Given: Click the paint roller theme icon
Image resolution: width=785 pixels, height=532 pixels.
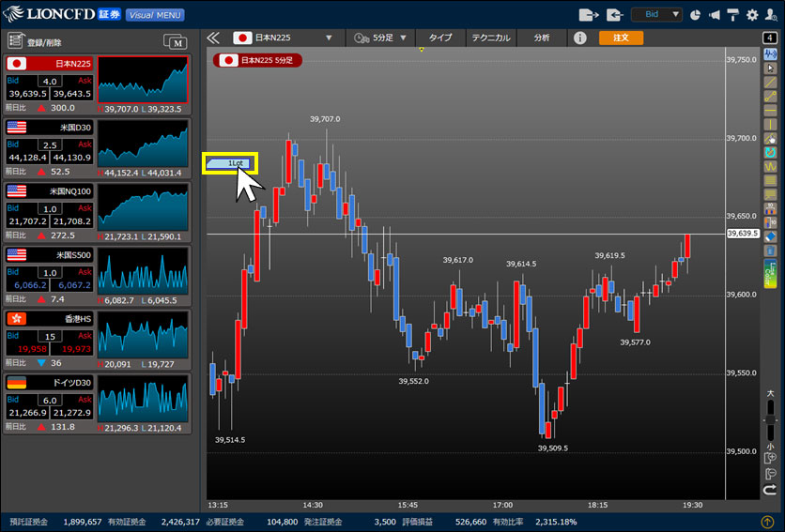Looking at the screenshot, I should click(x=733, y=15).
